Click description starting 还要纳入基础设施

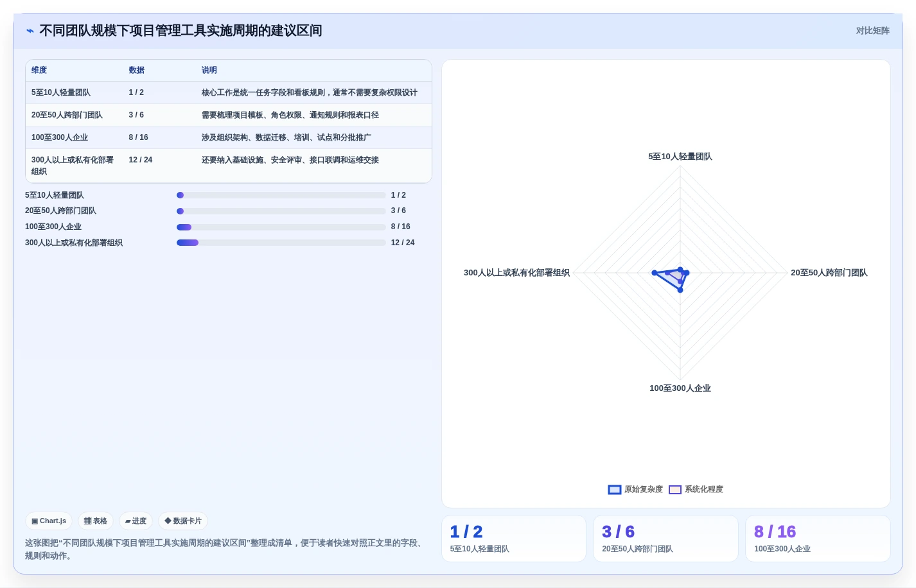click(290, 160)
